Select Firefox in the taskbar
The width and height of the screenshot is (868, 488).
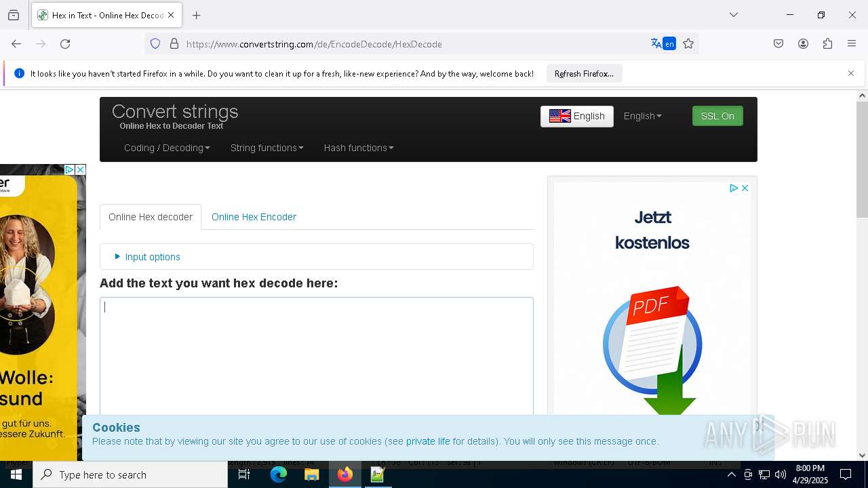[345, 474]
